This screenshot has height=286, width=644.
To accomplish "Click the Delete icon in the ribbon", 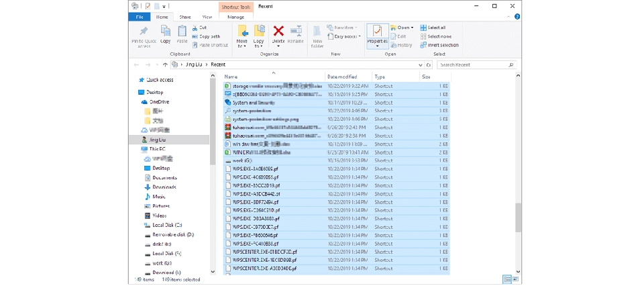I will click(x=278, y=34).
